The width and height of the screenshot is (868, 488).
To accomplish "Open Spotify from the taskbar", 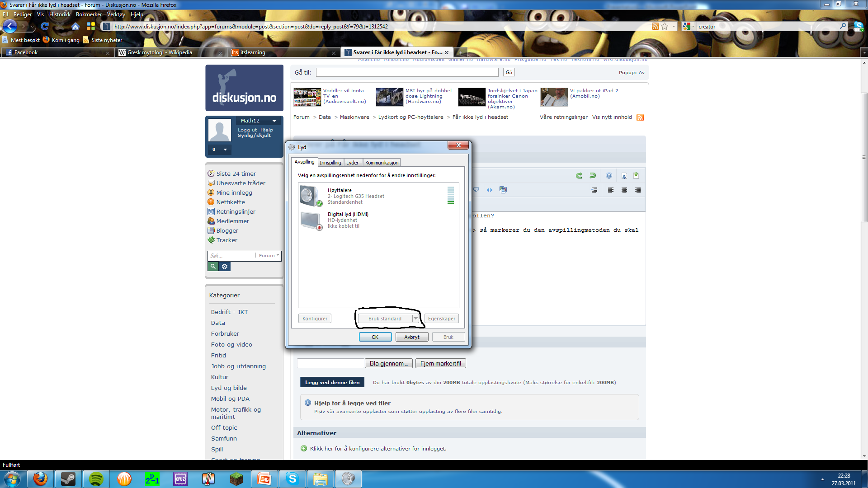I will (x=96, y=479).
